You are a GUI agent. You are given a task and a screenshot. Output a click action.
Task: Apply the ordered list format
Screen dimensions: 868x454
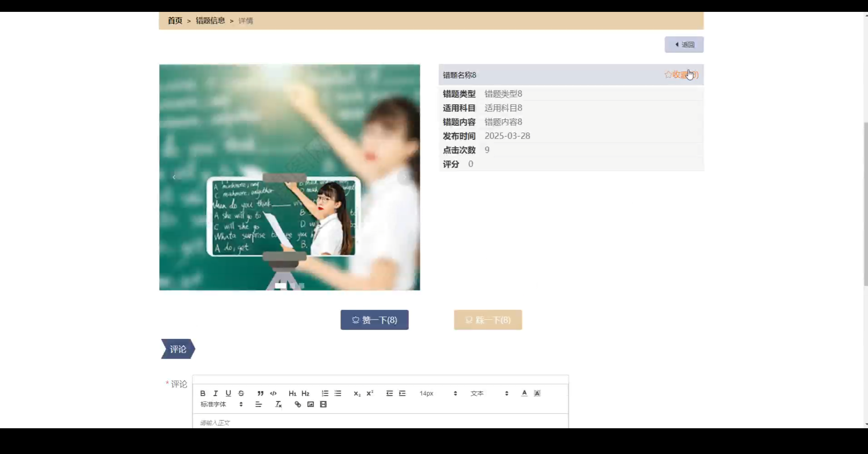tap(325, 393)
